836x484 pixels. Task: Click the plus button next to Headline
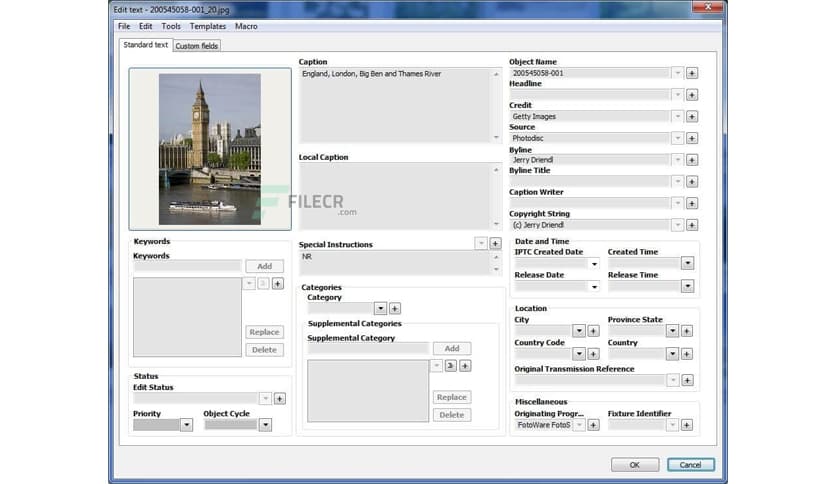[x=692, y=95]
